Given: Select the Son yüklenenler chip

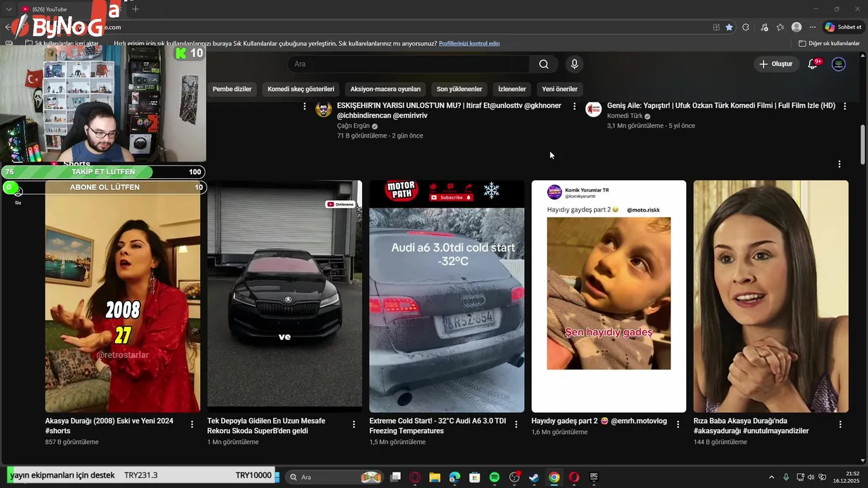Looking at the screenshot, I should (x=459, y=89).
